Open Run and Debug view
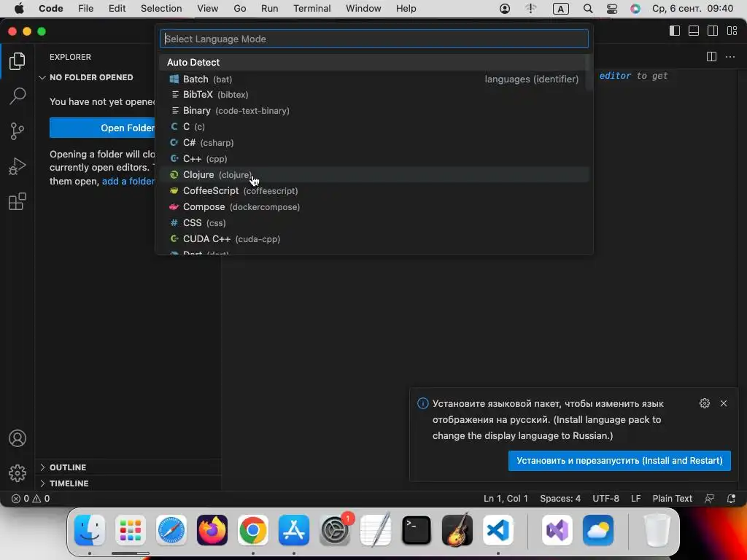This screenshot has width=747, height=560. [x=18, y=166]
